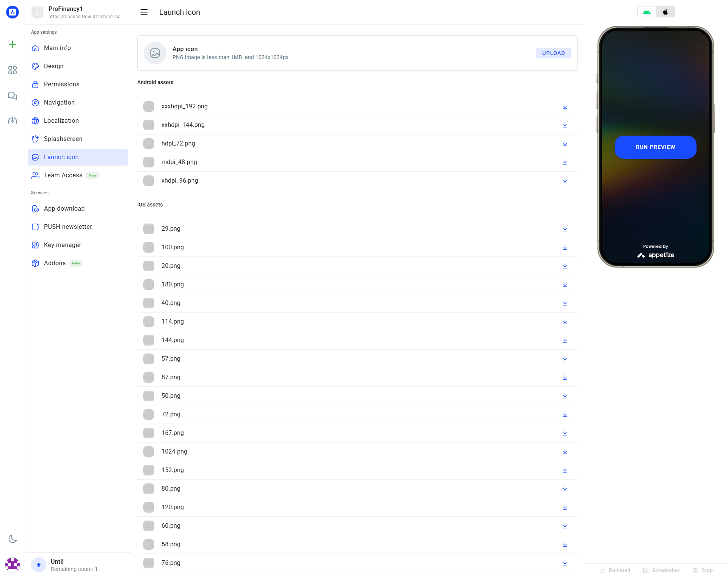Download 29.png iOS asset
The image size is (728, 577).
(x=565, y=229)
